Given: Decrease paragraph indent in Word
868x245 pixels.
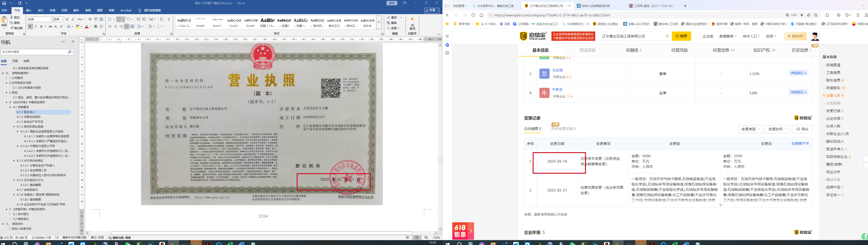Looking at the screenshot, I should point(138,19).
